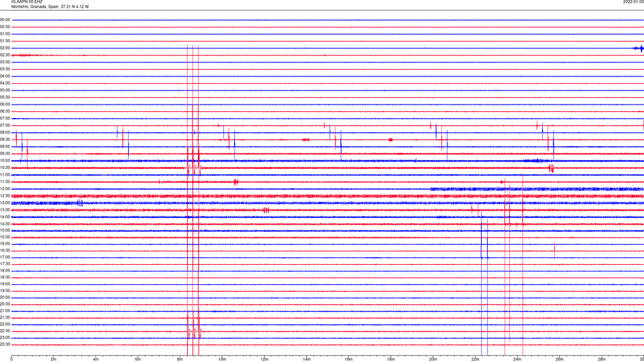Select the 19:30 trace time label
This screenshot has height=362, width=644.
[5, 290]
